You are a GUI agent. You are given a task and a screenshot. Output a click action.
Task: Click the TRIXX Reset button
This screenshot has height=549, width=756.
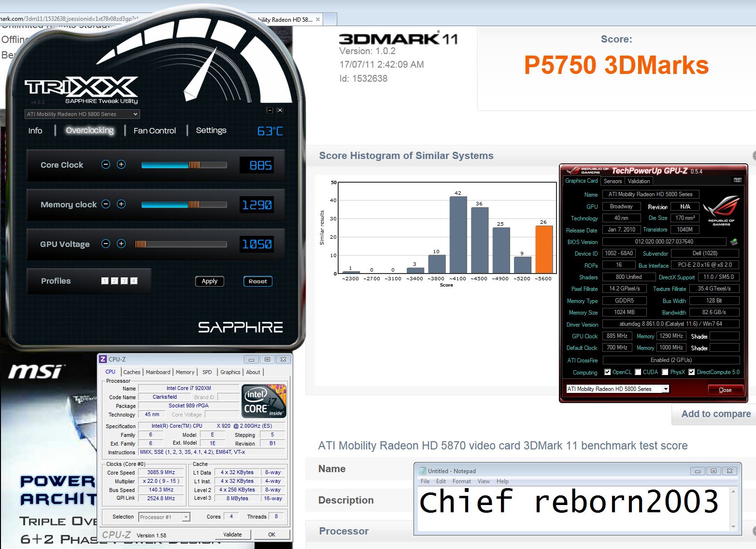tap(258, 281)
